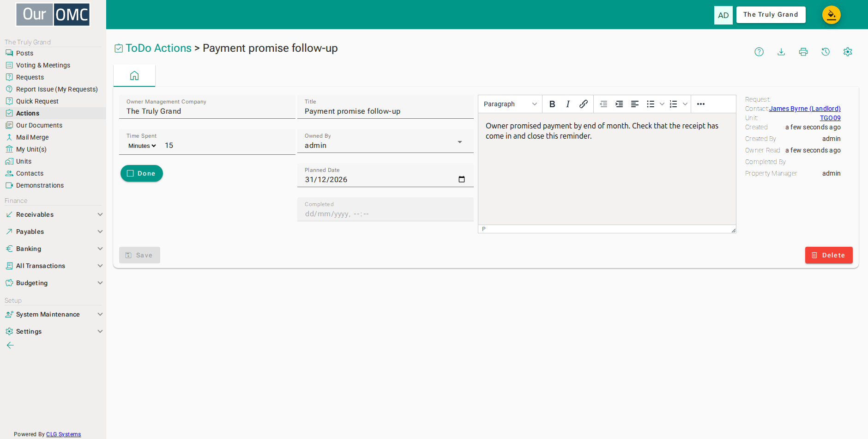This screenshot has width=868, height=439.
Task: Open the Our OMC logo
Action: click(53, 14)
